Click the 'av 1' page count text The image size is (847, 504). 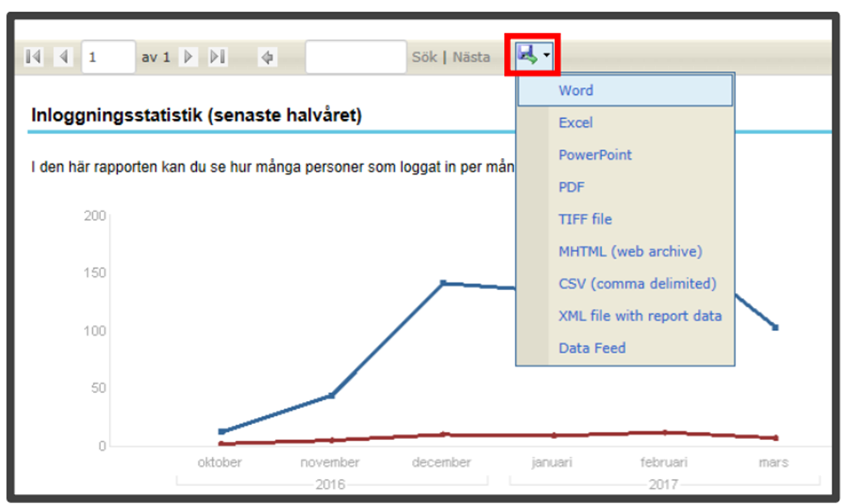pyautogui.click(x=155, y=58)
